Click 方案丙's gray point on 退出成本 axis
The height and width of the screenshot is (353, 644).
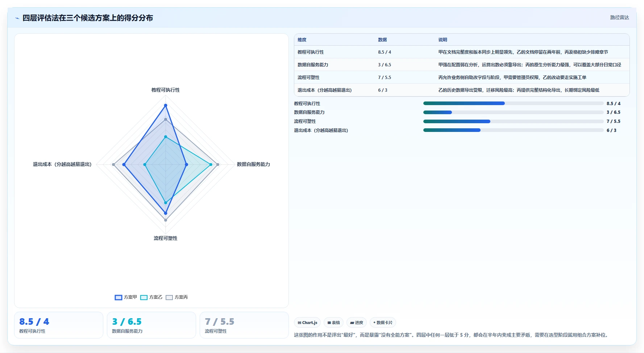[113, 165]
